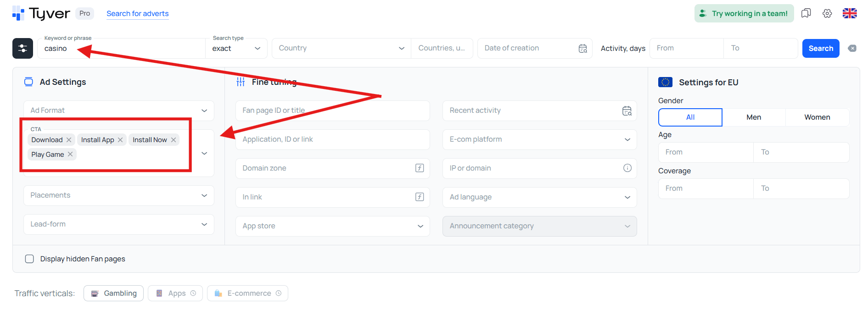Click the Facebook icon in Domain zone field

click(419, 168)
